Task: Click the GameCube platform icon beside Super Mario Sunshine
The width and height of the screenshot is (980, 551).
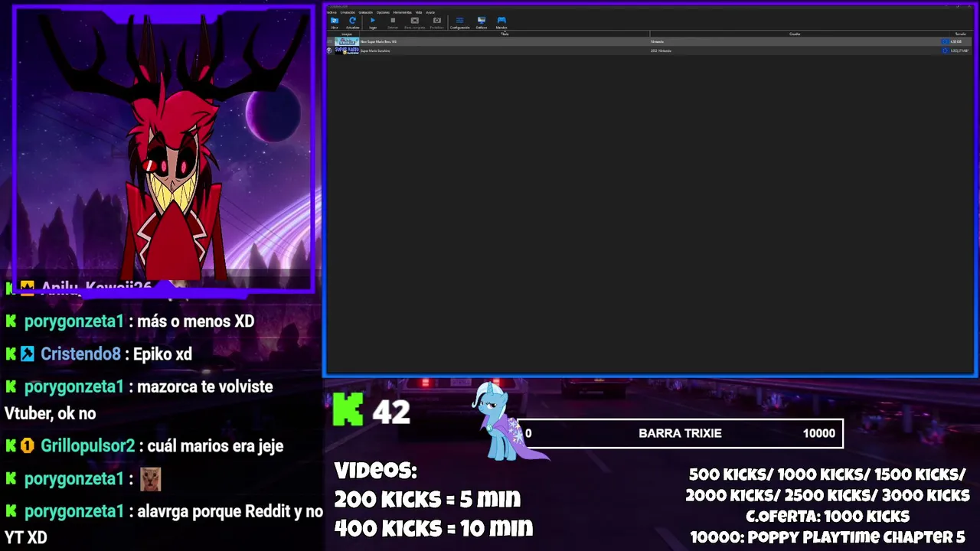Action: coord(330,51)
